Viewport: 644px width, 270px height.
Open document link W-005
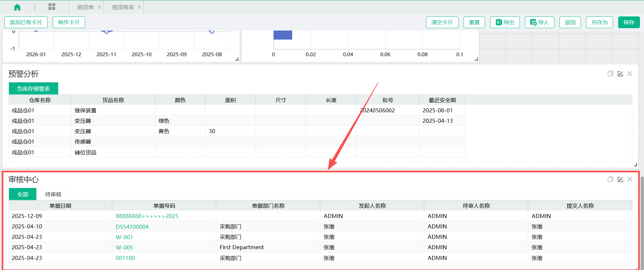(x=124, y=248)
